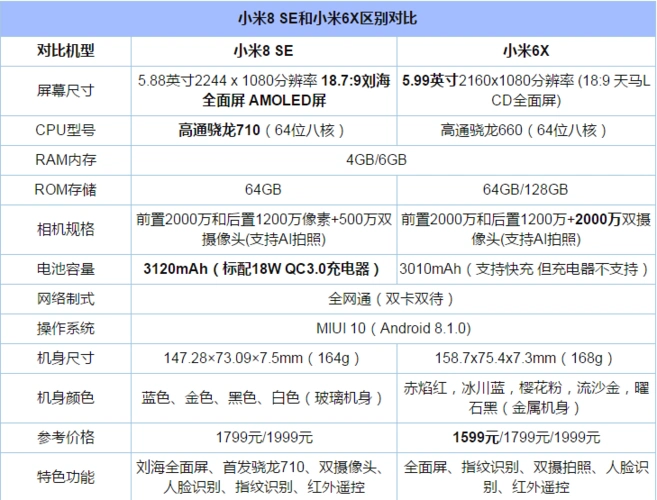
Task: Click the ROM存储 row label
Action: point(66,189)
